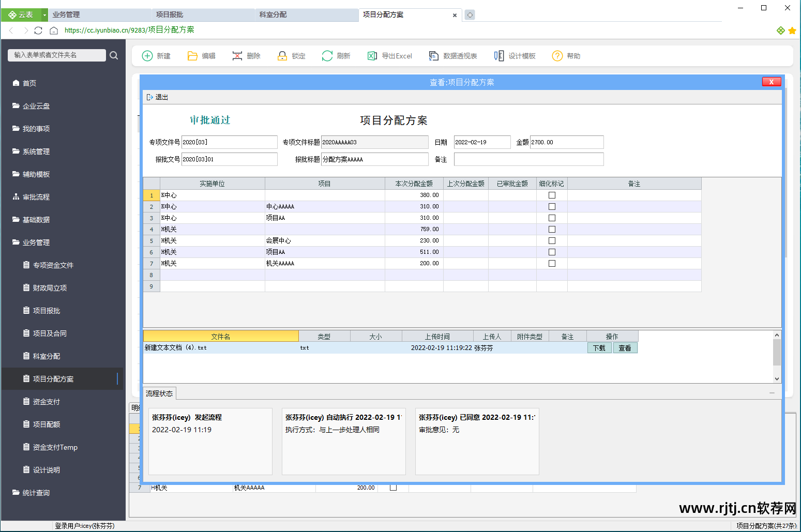This screenshot has height=532, width=801.
Task: Click the browser back arrow
Action: (11, 31)
